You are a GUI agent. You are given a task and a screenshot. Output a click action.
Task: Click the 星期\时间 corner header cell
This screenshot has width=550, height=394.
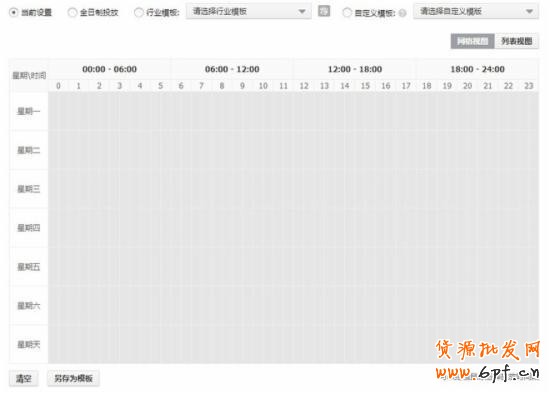pos(29,75)
